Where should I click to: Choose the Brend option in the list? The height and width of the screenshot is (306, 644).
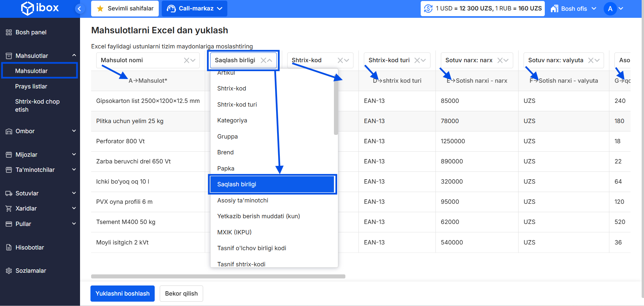(x=225, y=152)
